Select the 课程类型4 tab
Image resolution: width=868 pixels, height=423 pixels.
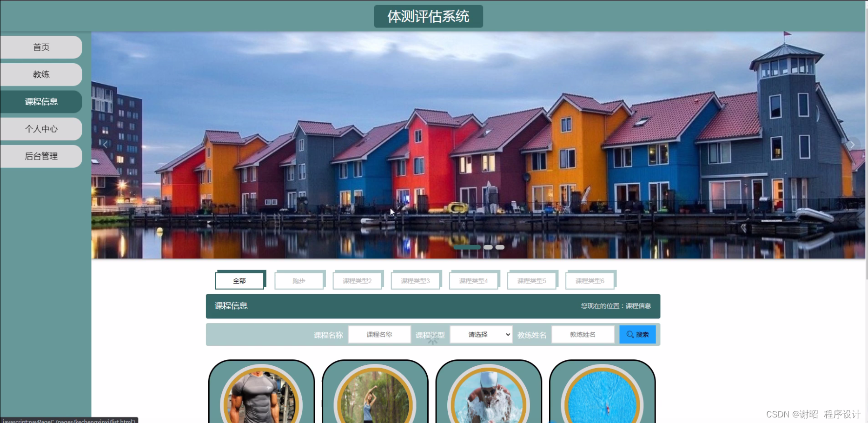point(474,280)
